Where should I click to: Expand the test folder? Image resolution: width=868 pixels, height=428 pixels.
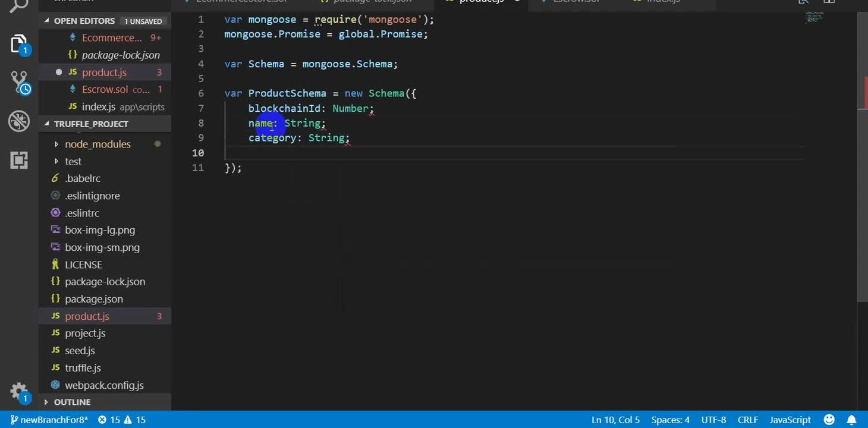[x=73, y=161]
